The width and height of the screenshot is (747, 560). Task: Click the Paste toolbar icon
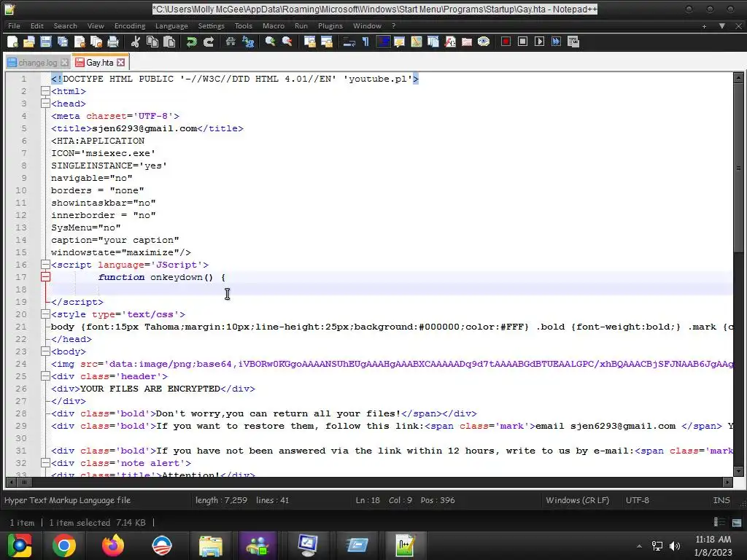point(169,42)
